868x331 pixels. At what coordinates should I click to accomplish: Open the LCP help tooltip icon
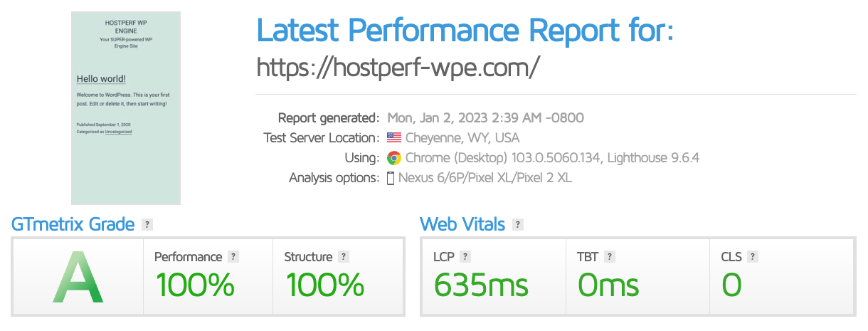(465, 257)
